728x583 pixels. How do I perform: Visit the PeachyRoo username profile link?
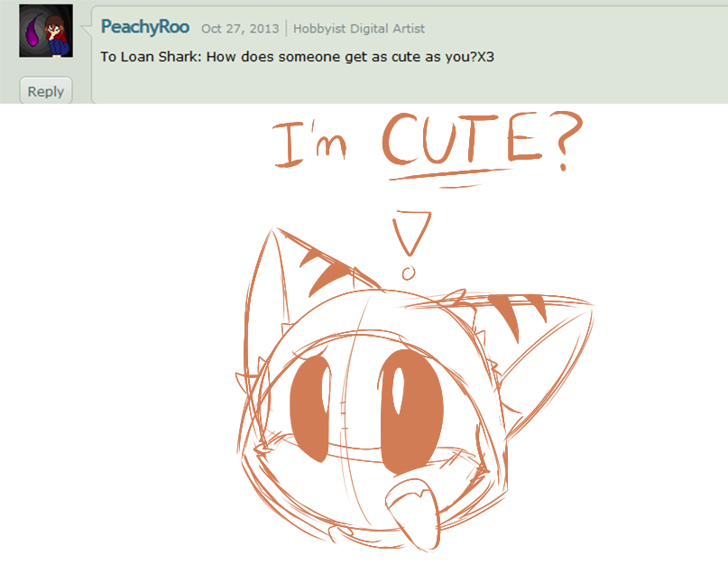point(145,27)
